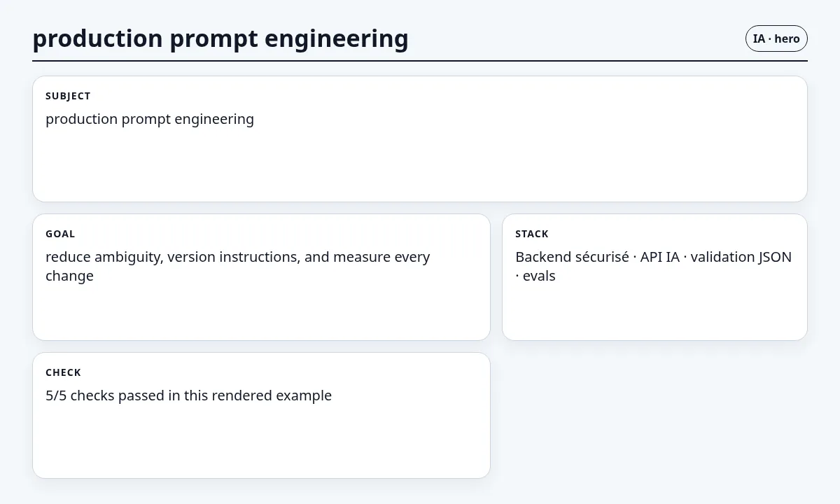
Task: Click the IA · hero badge
Action: coord(776,38)
